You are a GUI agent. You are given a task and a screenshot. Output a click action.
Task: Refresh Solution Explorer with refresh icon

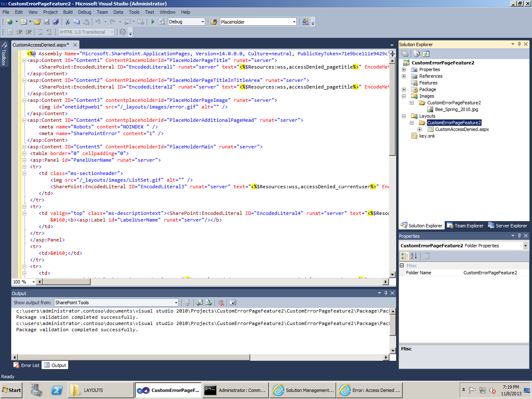pos(426,54)
